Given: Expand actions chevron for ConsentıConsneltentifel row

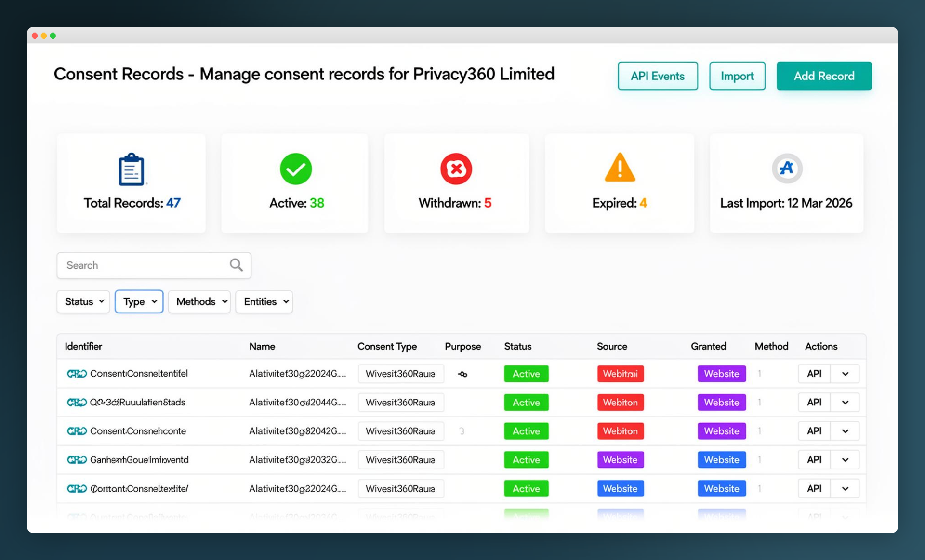Looking at the screenshot, I should 845,374.
